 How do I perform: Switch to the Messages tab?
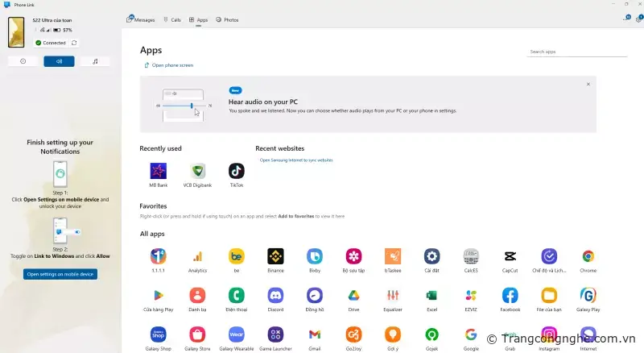(141, 19)
